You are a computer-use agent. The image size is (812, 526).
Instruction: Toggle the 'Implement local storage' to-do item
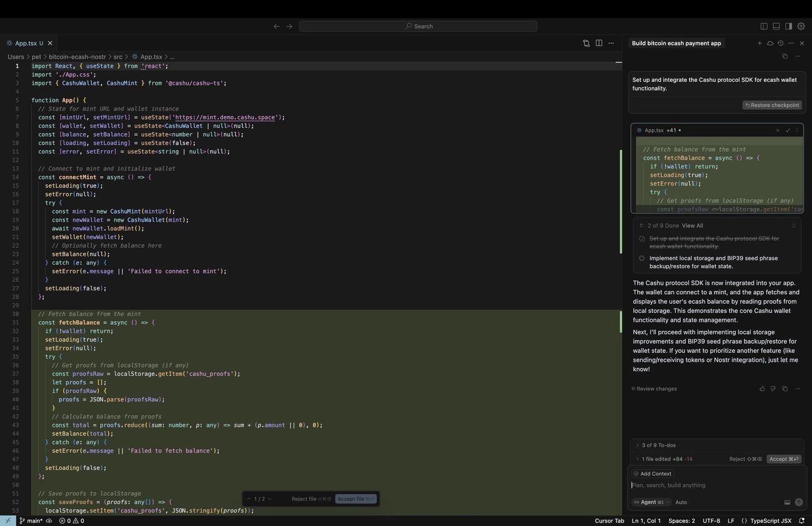pos(642,258)
